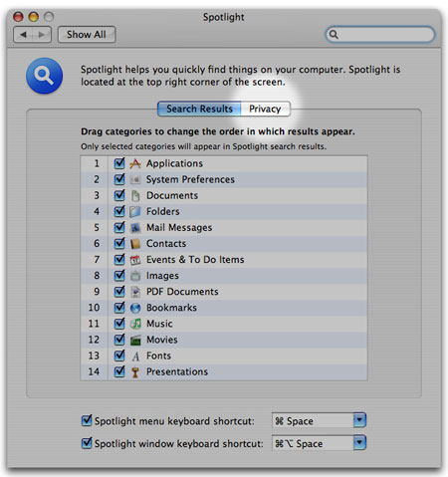Click the Movies clapperboard icon
This screenshot has width=448, height=477.
coord(135,340)
